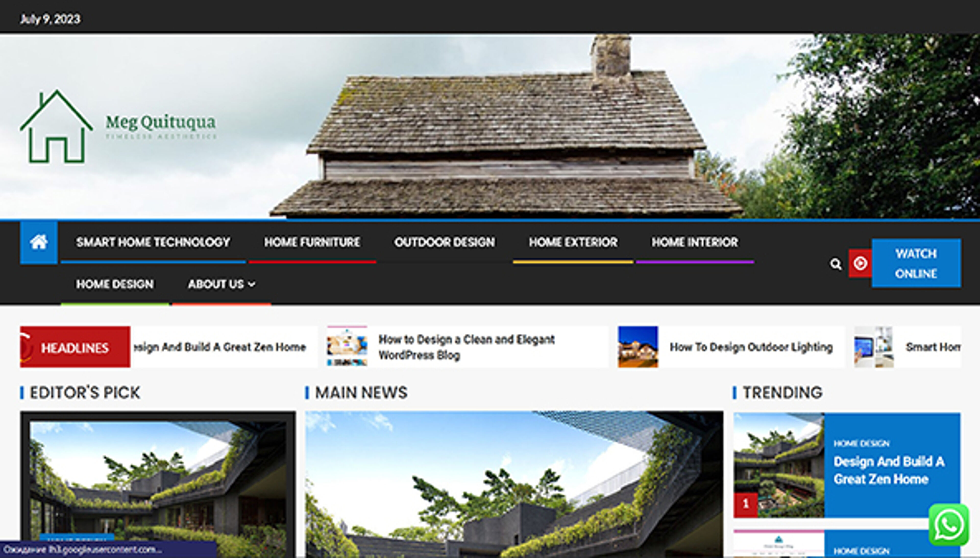The height and width of the screenshot is (558, 980).
Task: Select the Outdoor Design menu item
Action: pyautogui.click(x=444, y=242)
